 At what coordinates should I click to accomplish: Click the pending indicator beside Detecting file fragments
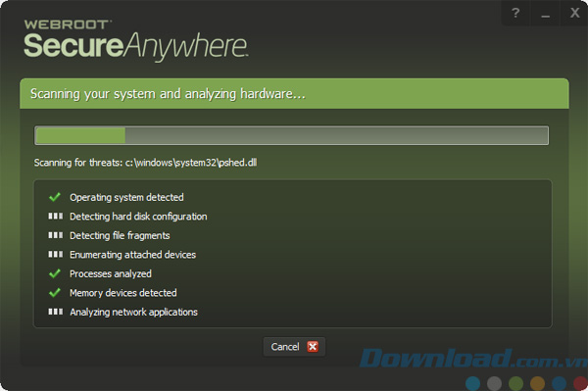click(x=56, y=235)
